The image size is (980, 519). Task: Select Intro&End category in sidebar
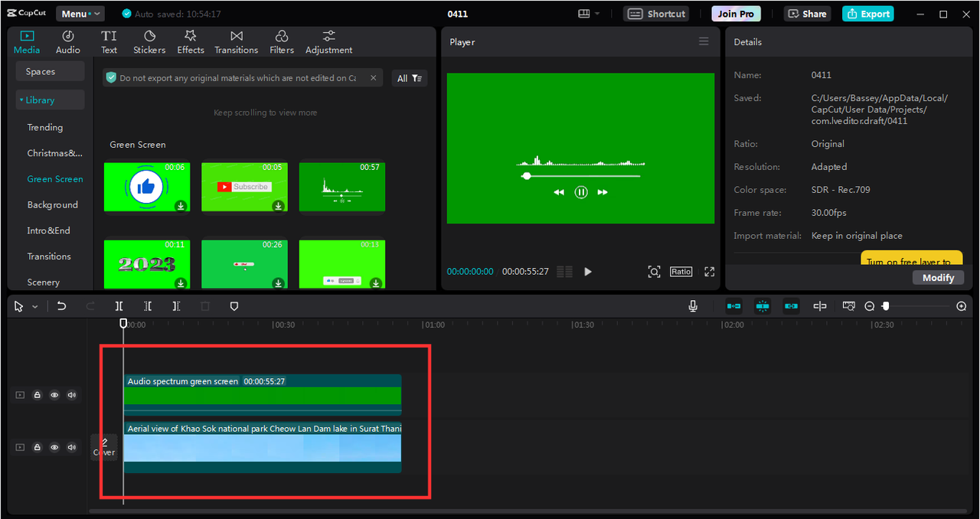point(49,230)
